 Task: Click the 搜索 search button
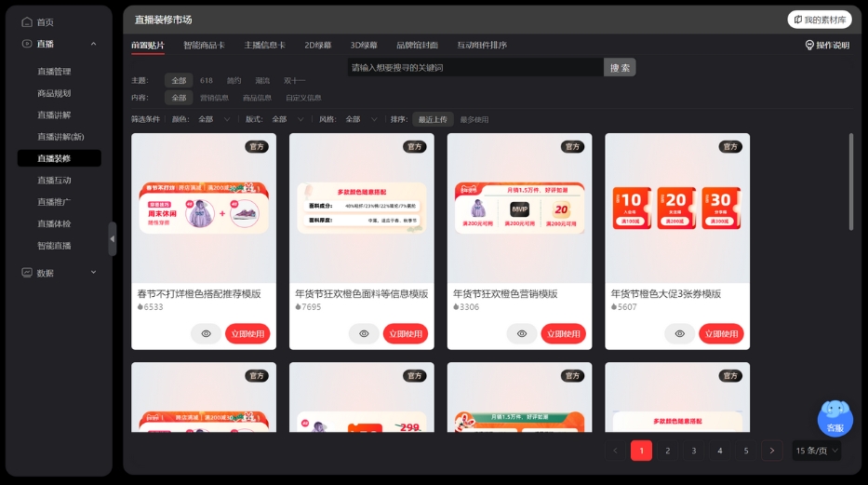click(x=621, y=67)
